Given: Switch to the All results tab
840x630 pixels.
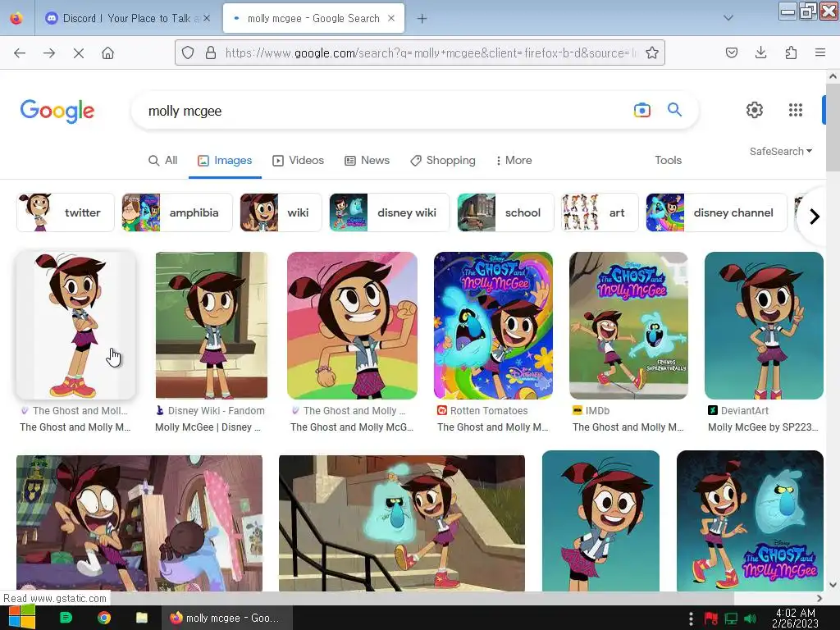Looking at the screenshot, I should [x=163, y=160].
